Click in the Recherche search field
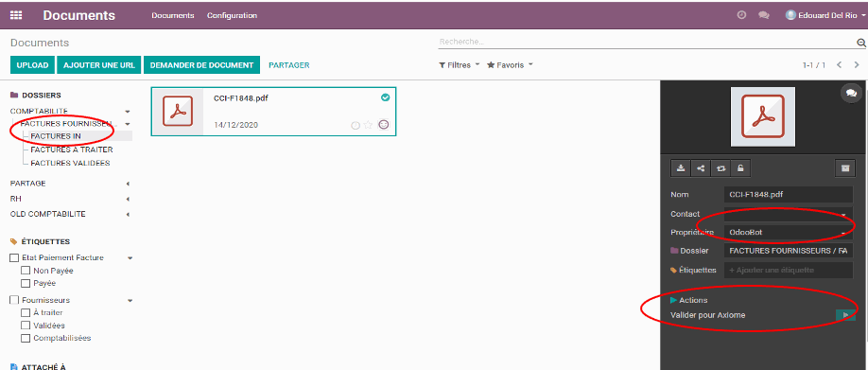Viewport: 868px width, 370px height. click(646, 42)
